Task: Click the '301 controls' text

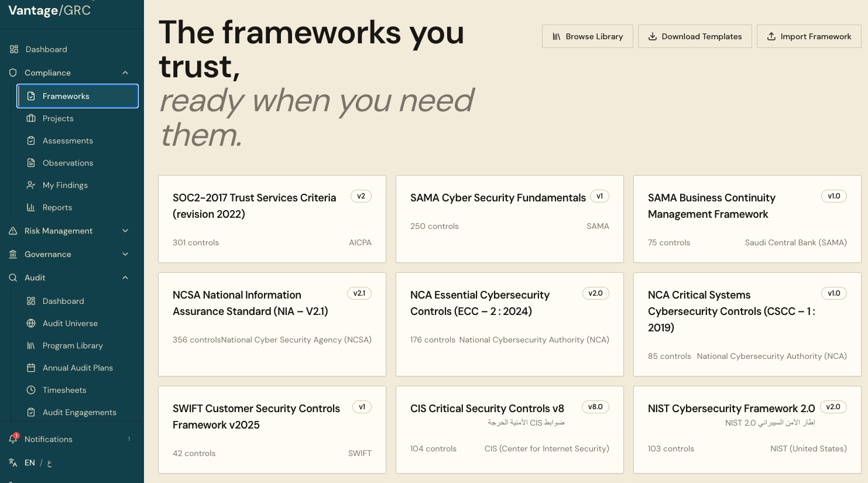Action: [195, 242]
